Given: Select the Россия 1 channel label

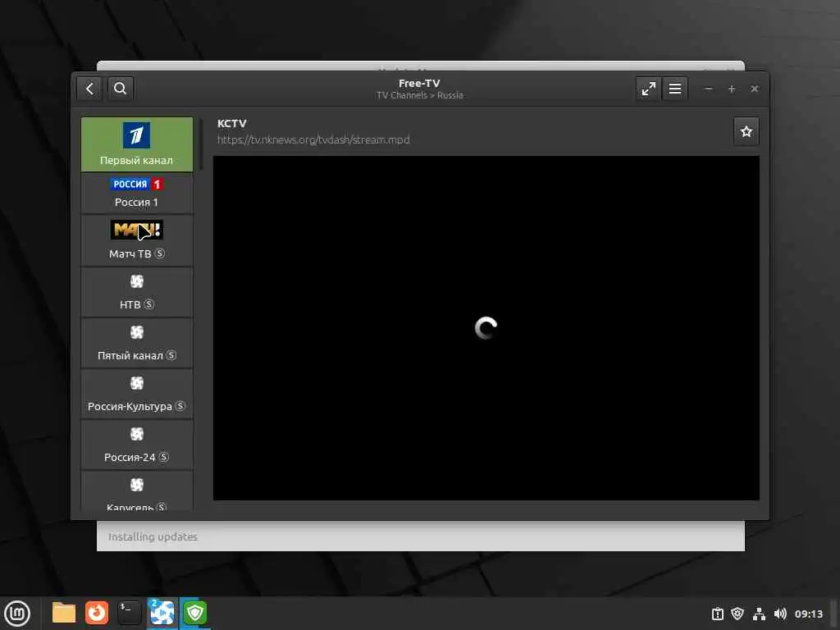Looking at the screenshot, I should [x=137, y=203].
